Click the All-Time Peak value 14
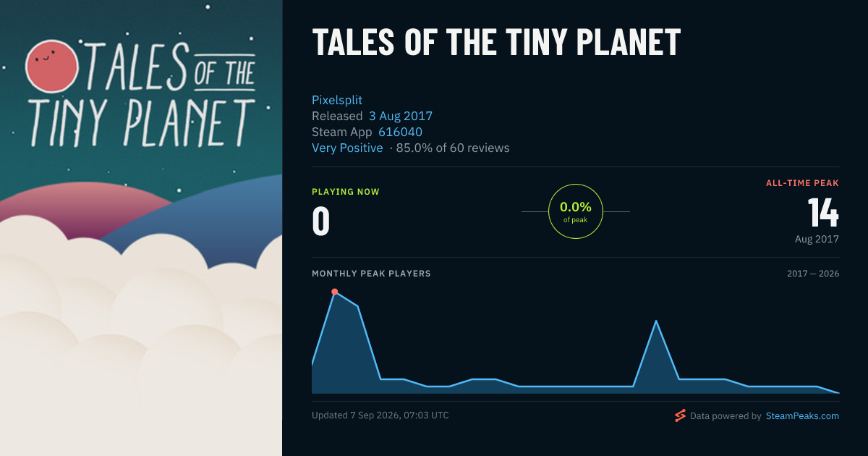Viewport: 868px width, 456px height. (823, 213)
